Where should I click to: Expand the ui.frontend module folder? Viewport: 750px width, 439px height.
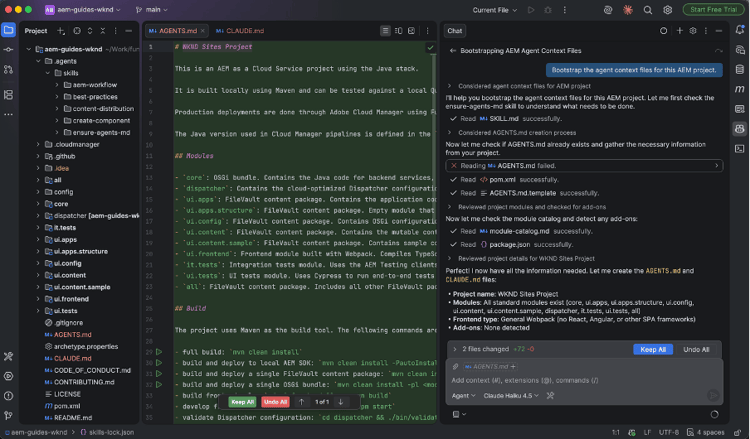click(x=38, y=299)
